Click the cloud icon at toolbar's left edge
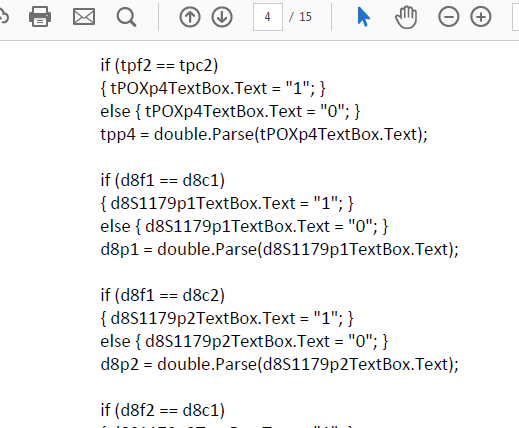519x428 pixels. pos(3,17)
